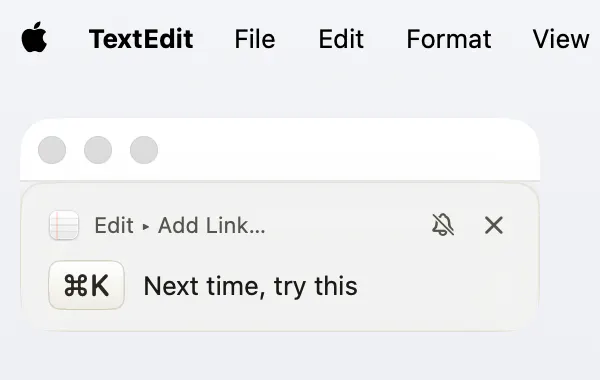Click the "Edit" word in the tip breadcrumb
Screen dimensions: 600x380
click(114, 225)
